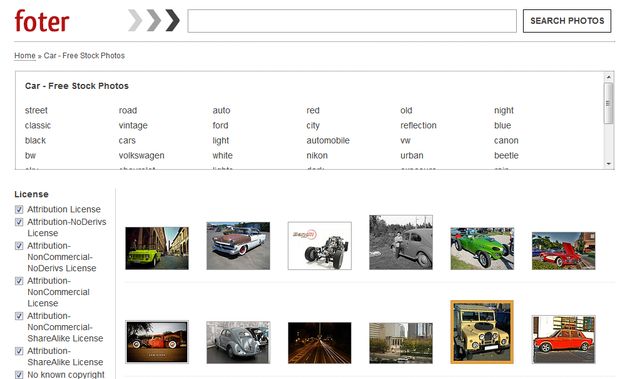Select the urban tag
The width and height of the screenshot is (630, 379).
pos(412,155)
